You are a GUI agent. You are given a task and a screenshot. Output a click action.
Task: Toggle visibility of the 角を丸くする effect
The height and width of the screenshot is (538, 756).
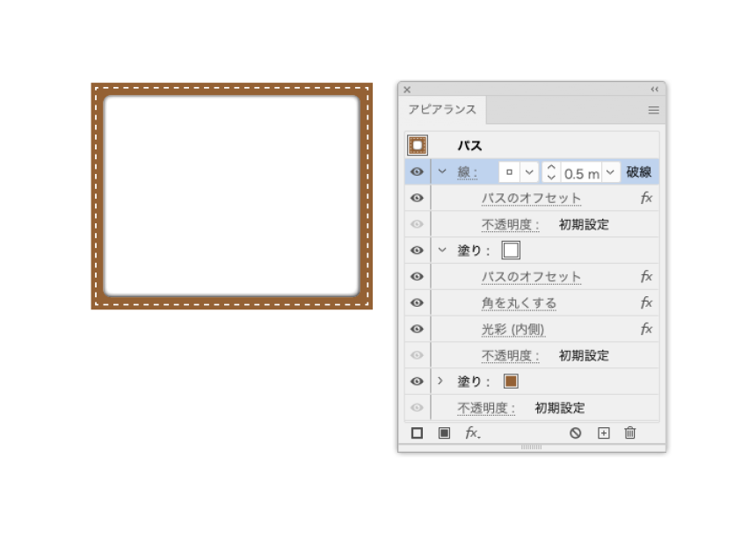417,303
